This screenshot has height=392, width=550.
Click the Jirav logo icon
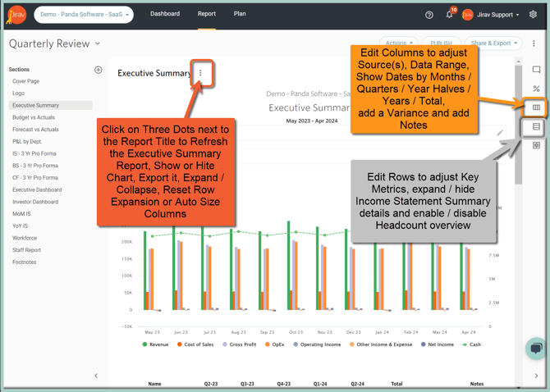tap(16, 15)
